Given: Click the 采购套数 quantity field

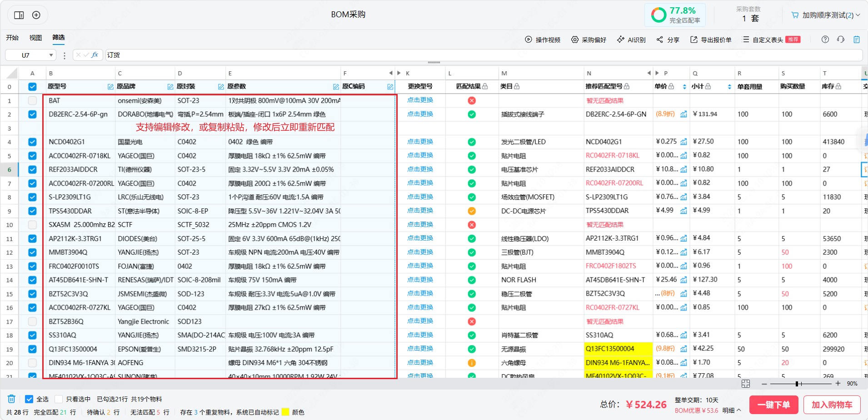Looking at the screenshot, I should click(750, 19).
